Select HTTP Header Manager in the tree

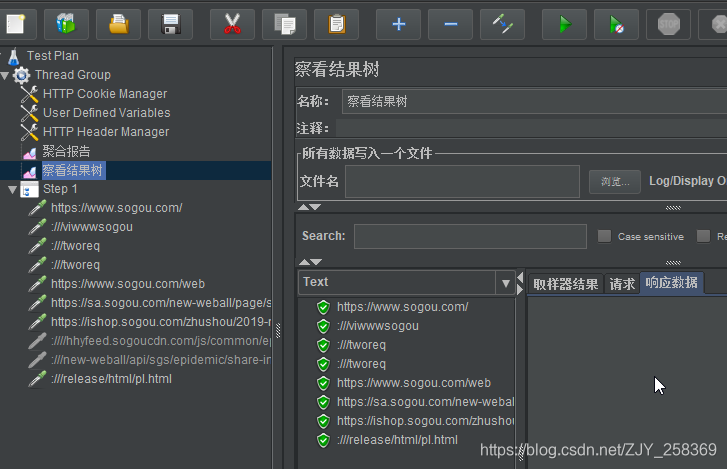click(106, 132)
